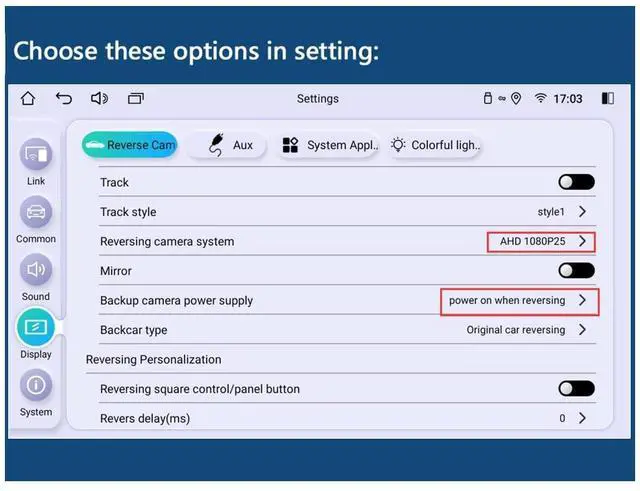The width and height of the screenshot is (640, 491).
Task: Open Backup camera power supply setting
Action: click(x=519, y=301)
